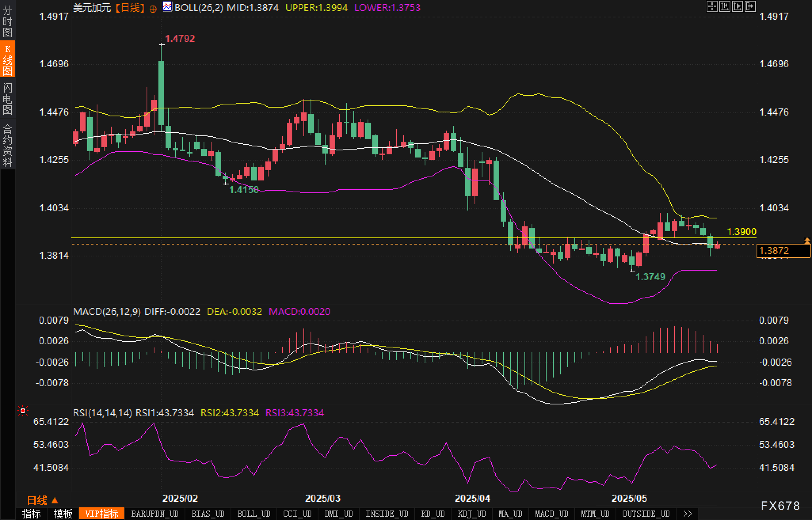Click the orange price alert arrow on right axis

[x=807, y=240]
